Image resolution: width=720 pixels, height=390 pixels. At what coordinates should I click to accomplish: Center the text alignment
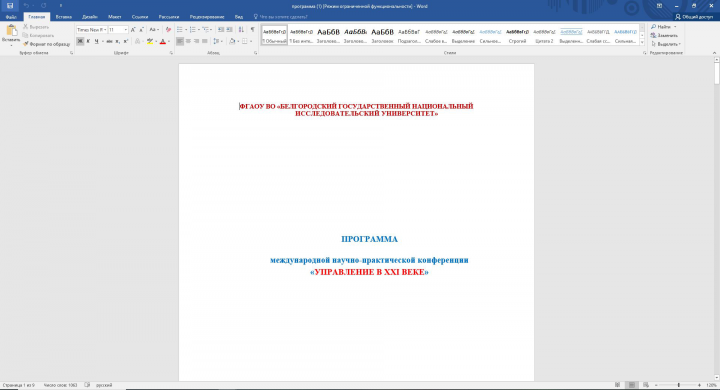click(188, 41)
